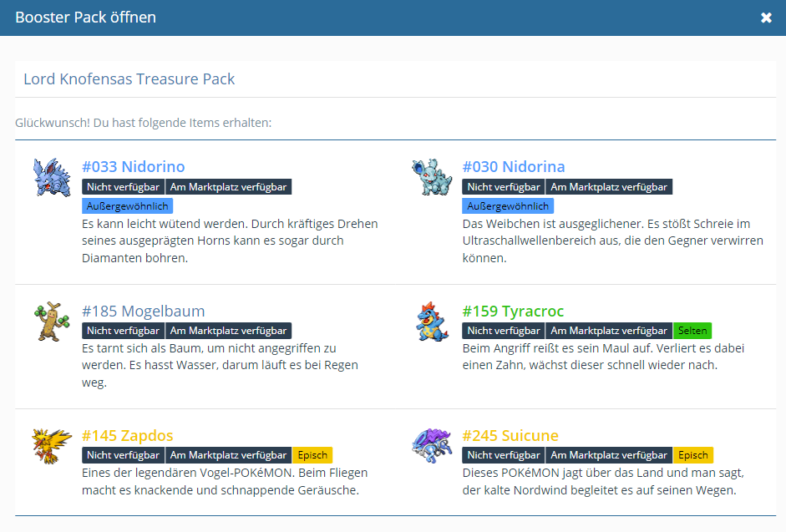
Task: Click the 'Selten' rarity tag on Tyracroc
Action: click(692, 331)
